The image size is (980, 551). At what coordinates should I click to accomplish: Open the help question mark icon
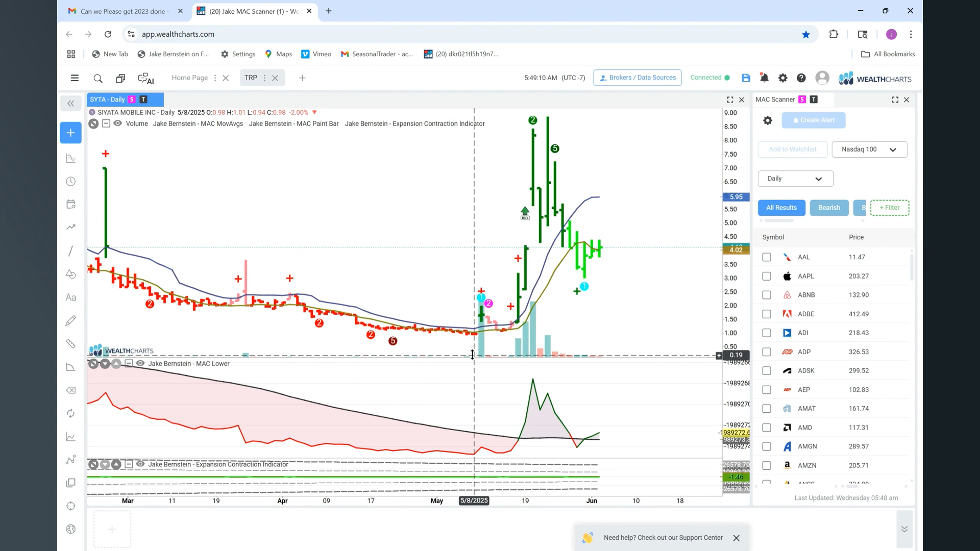click(x=801, y=78)
